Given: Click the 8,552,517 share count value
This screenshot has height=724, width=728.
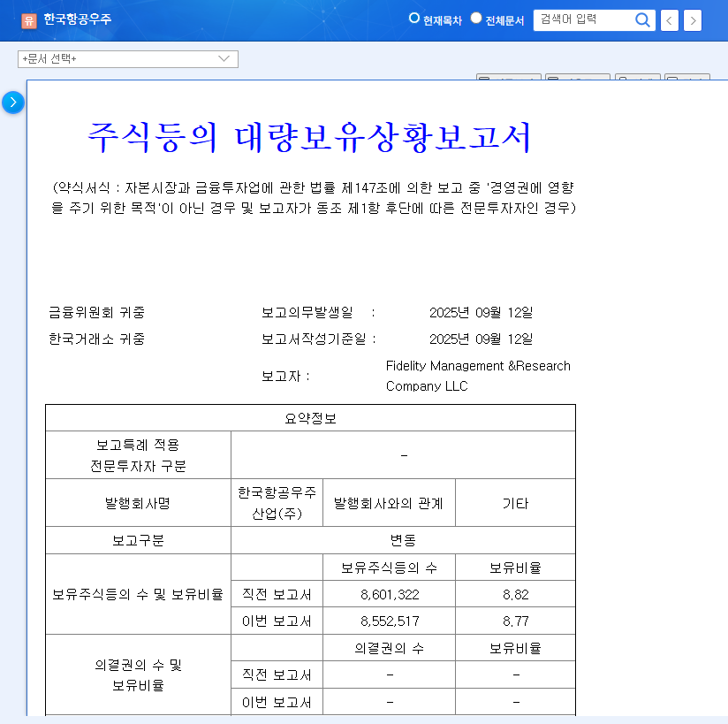Looking at the screenshot, I should pyautogui.click(x=389, y=621).
